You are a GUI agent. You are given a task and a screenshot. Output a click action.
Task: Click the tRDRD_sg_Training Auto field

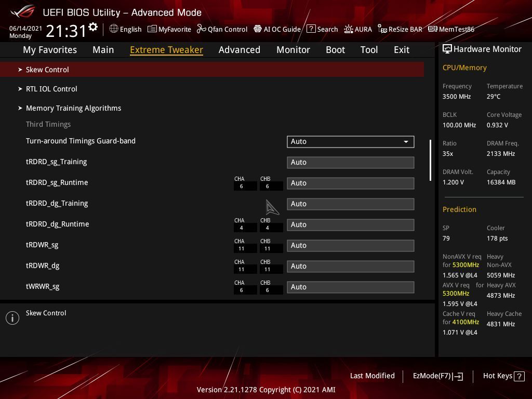click(x=351, y=162)
